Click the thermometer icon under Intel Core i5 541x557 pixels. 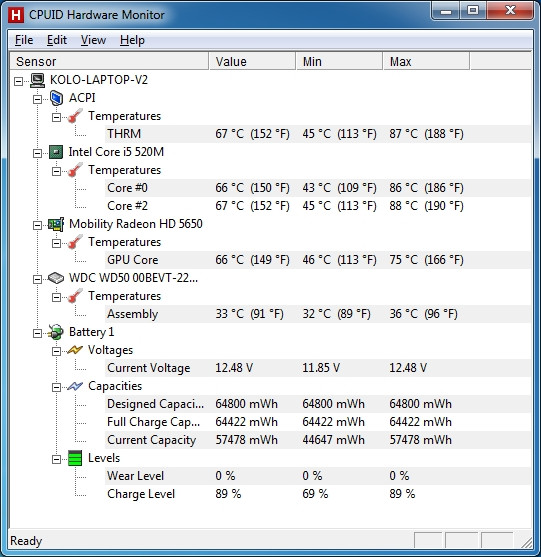pyautogui.click(x=75, y=170)
